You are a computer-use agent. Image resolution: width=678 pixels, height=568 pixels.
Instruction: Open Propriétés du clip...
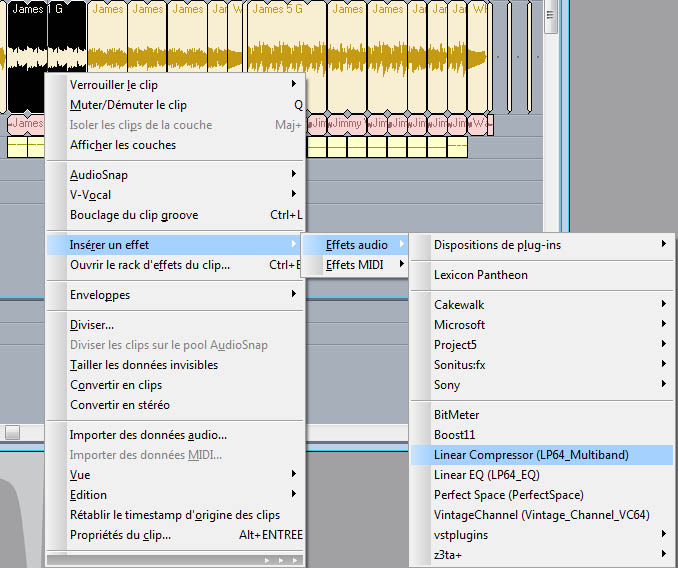(x=175, y=535)
